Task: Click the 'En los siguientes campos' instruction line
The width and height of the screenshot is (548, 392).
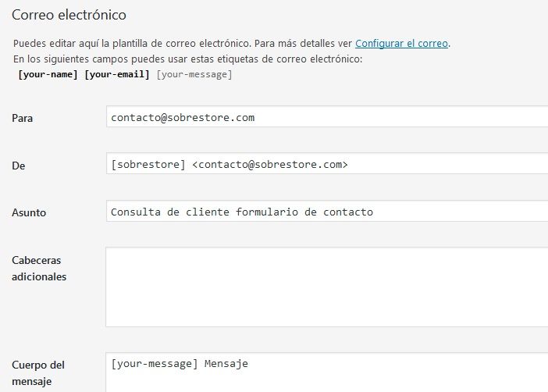Action: point(187,59)
